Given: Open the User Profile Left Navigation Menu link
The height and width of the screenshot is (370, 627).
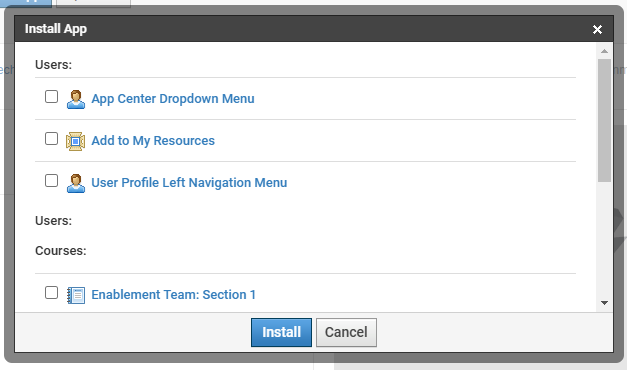Looking at the screenshot, I should pyautogui.click(x=189, y=183).
